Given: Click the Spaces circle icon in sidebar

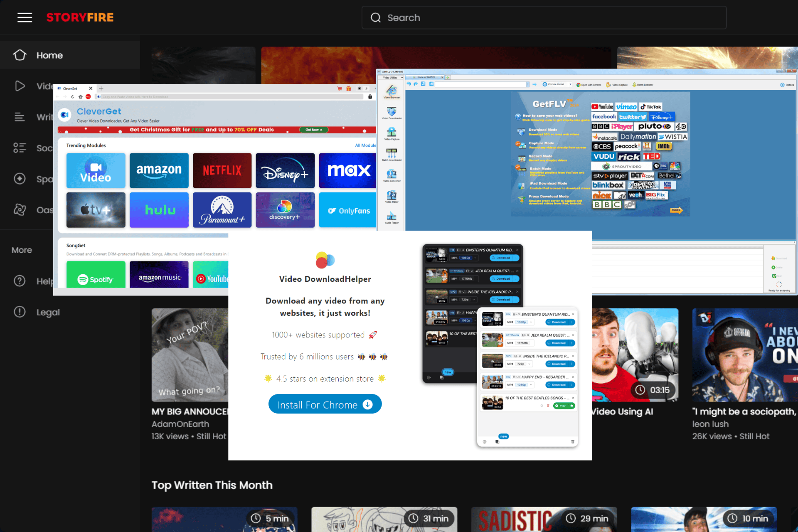Looking at the screenshot, I should click(20, 179).
